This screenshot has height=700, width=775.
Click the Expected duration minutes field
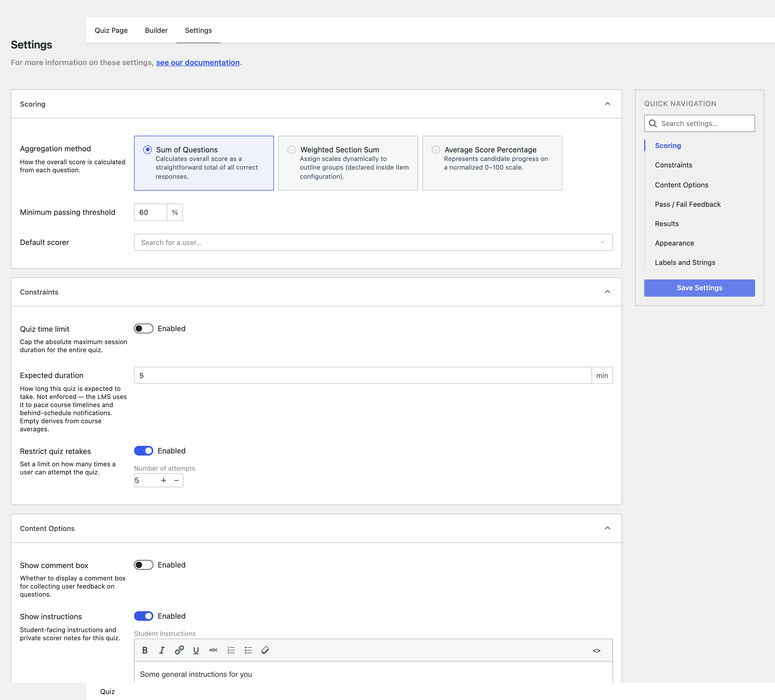tap(362, 375)
